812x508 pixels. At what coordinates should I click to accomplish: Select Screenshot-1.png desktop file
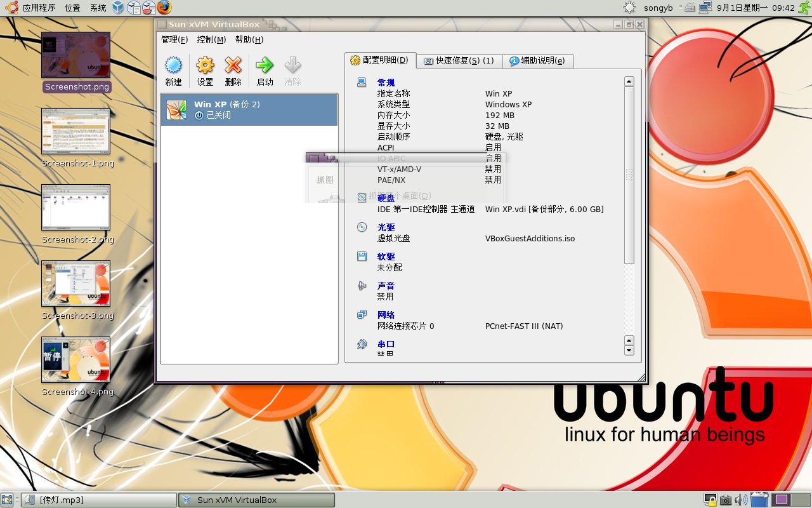coord(77,138)
